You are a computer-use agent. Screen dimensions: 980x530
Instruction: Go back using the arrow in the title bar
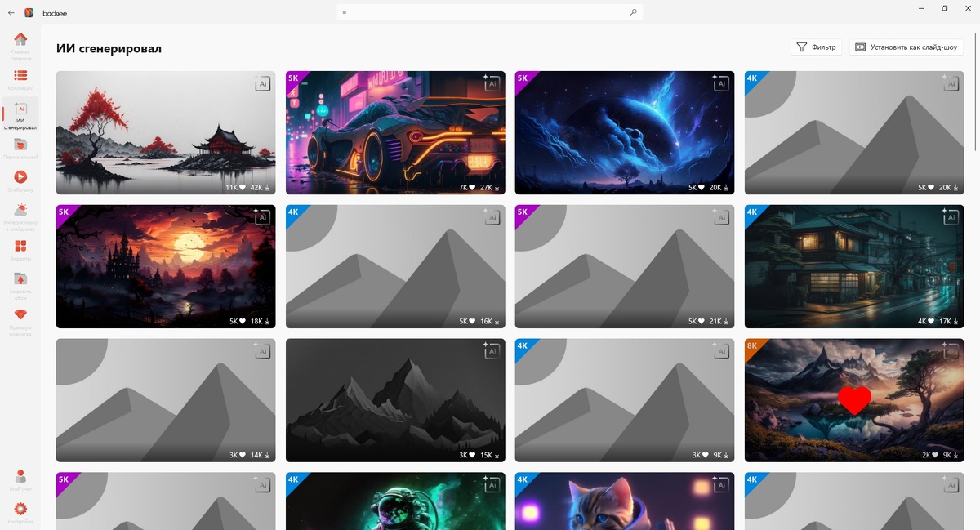coord(11,12)
